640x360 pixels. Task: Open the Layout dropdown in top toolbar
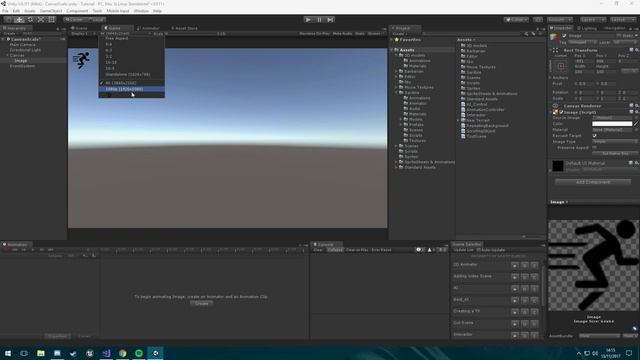(x=622, y=20)
